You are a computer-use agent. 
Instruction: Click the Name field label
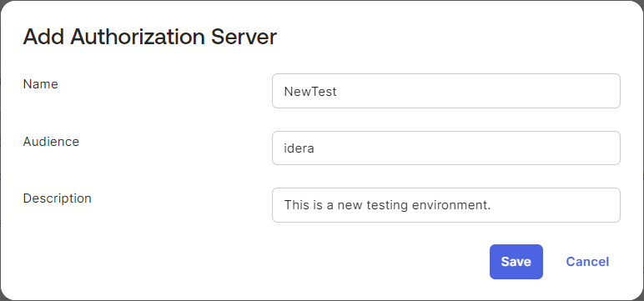point(40,83)
